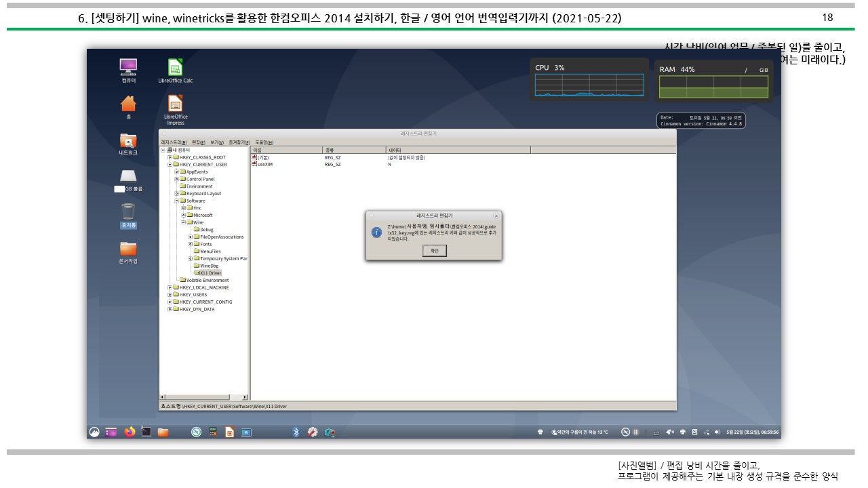Select the 네트워크 desktop icon
Viewport: 868px width, 488px height.
coord(128,144)
